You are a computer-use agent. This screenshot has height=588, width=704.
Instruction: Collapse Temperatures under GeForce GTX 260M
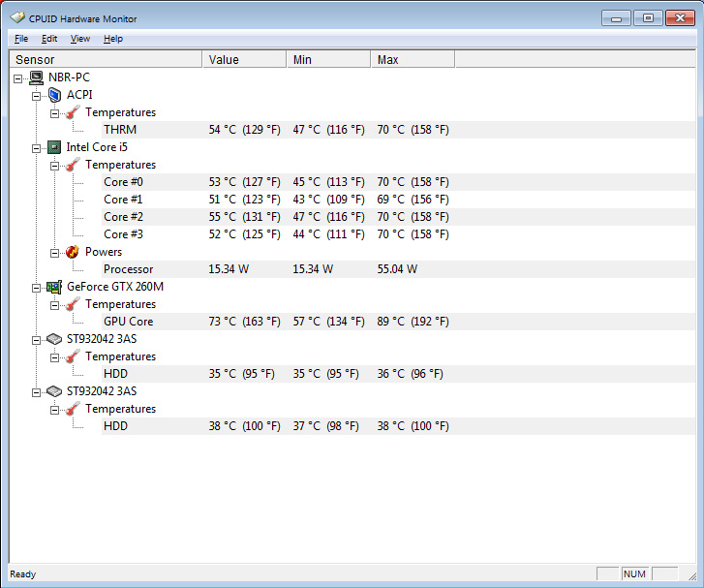[x=54, y=306]
